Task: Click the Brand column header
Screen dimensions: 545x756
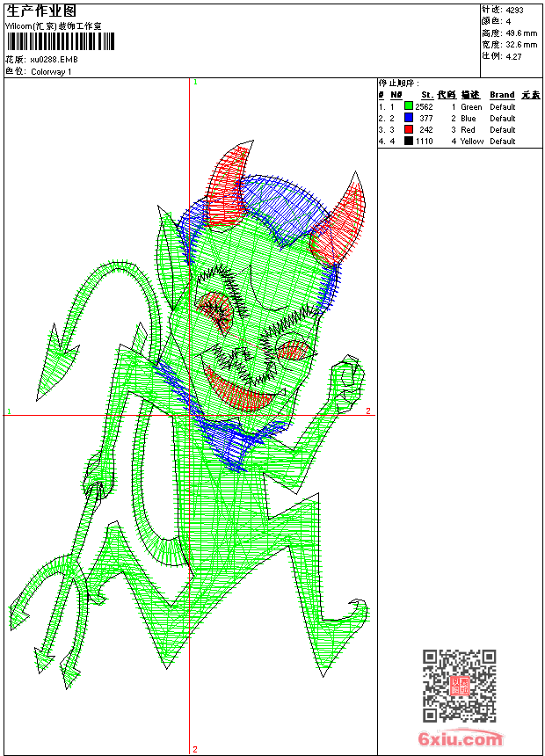Action: (502, 95)
